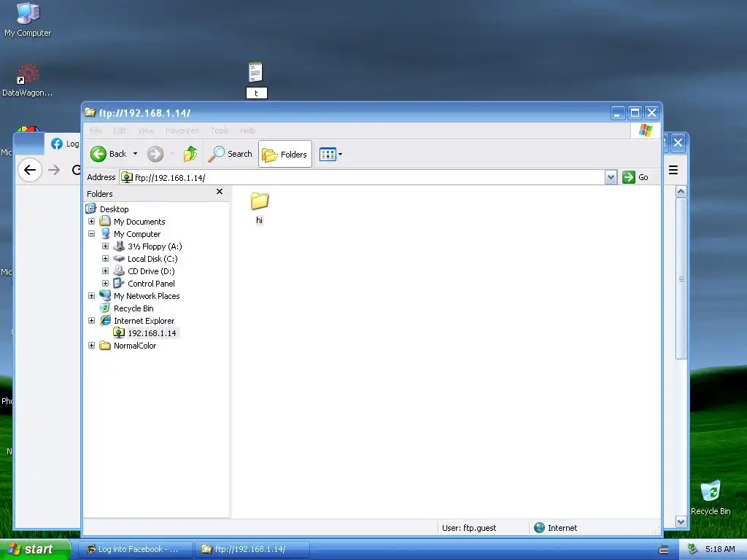
Task: Click browser window scroll down arrow
Action: click(681, 522)
